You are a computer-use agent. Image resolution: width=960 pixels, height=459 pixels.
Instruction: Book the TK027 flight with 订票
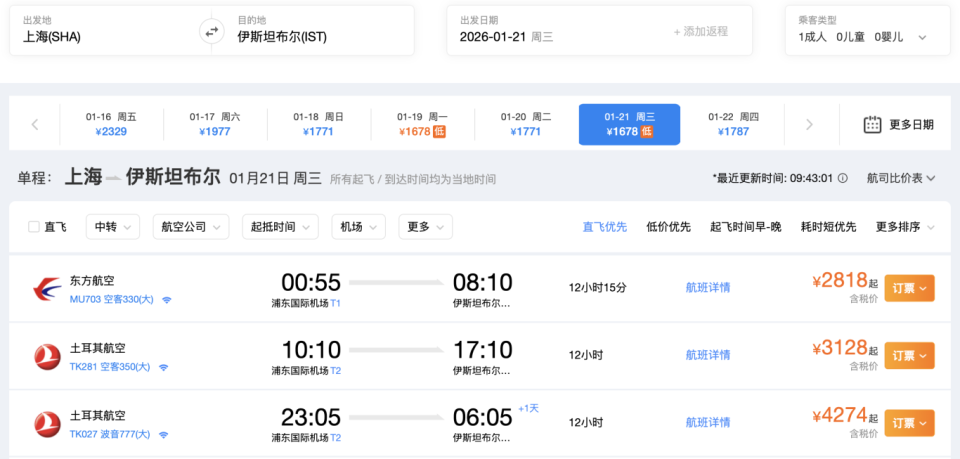point(909,423)
